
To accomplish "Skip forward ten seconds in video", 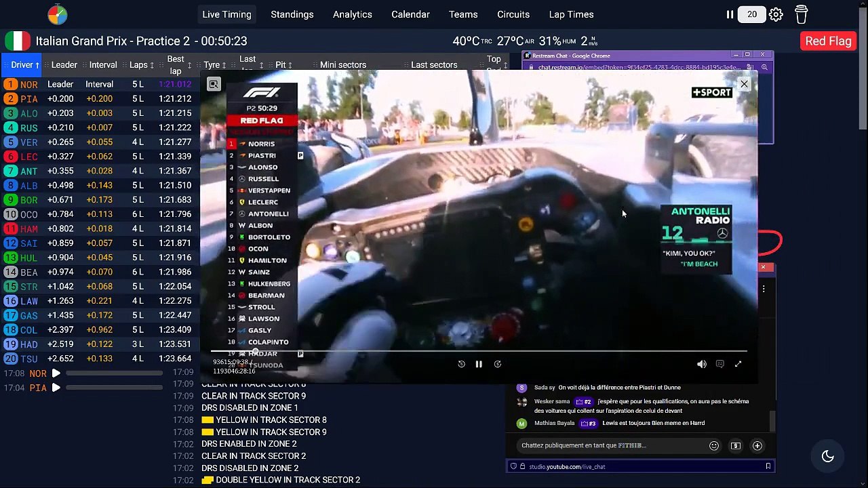I will click(x=497, y=364).
